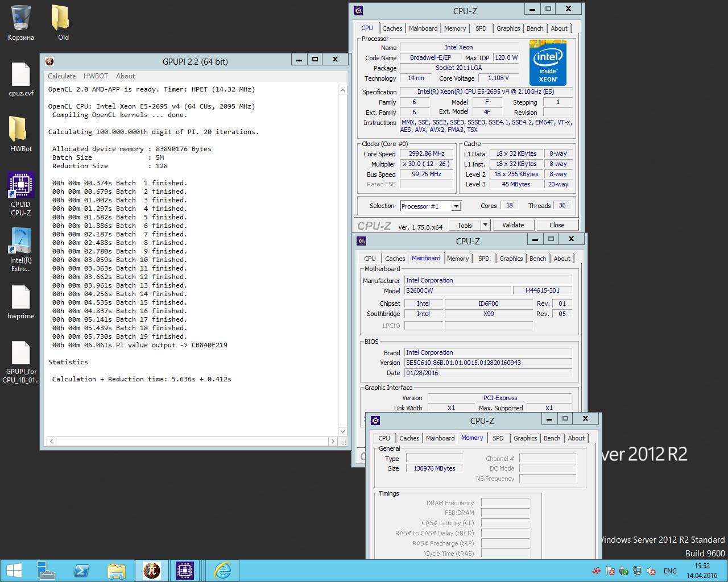The width and height of the screenshot is (728, 582).
Task: Click the Validate button in CPU-Z
Action: [513, 225]
